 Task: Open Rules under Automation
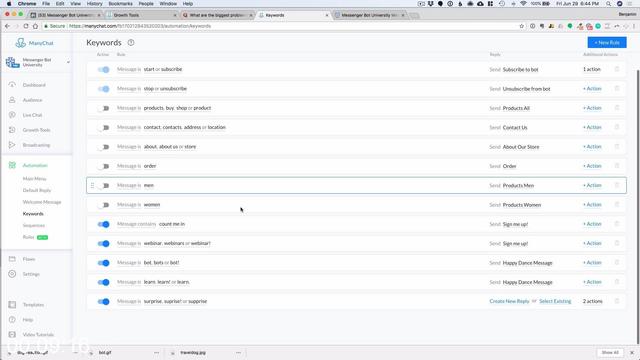click(28, 237)
